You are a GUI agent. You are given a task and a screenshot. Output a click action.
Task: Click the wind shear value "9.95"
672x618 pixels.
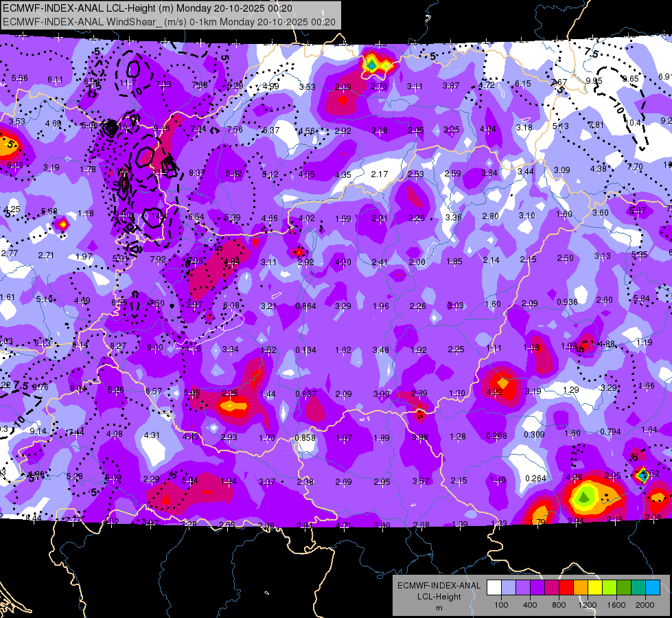pos(594,80)
